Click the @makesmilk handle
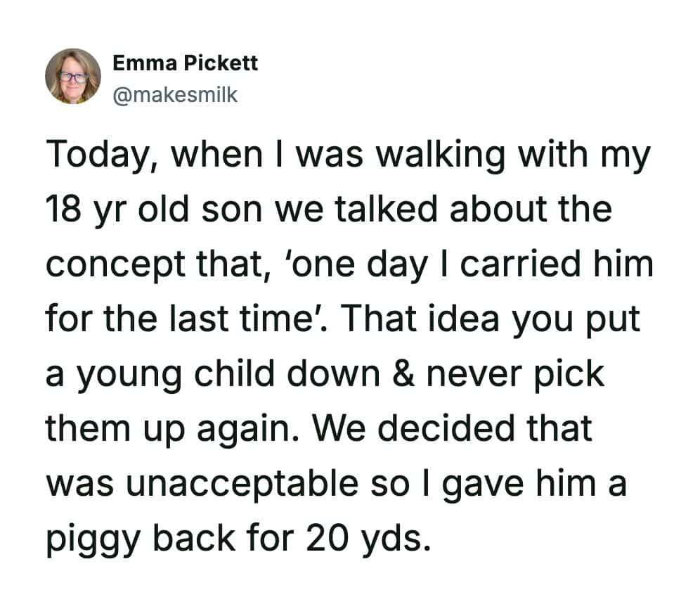The image size is (700, 609). click(175, 94)
